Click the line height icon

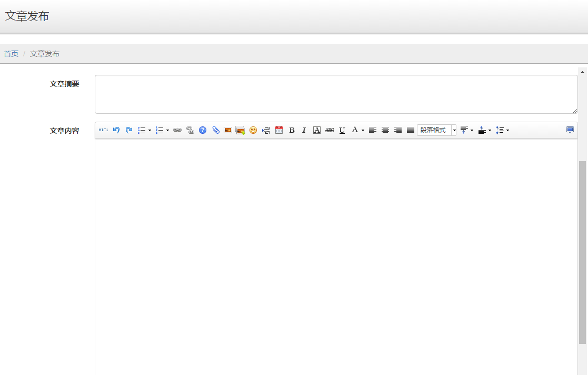pos(500,130)
